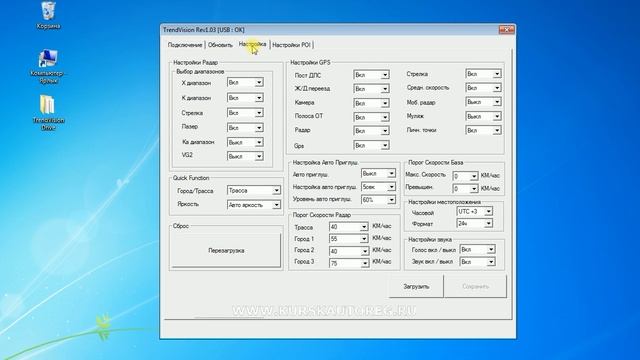Click the Перезагрузка reset button
The image size is (640, 360).
[x=226, y=250]
